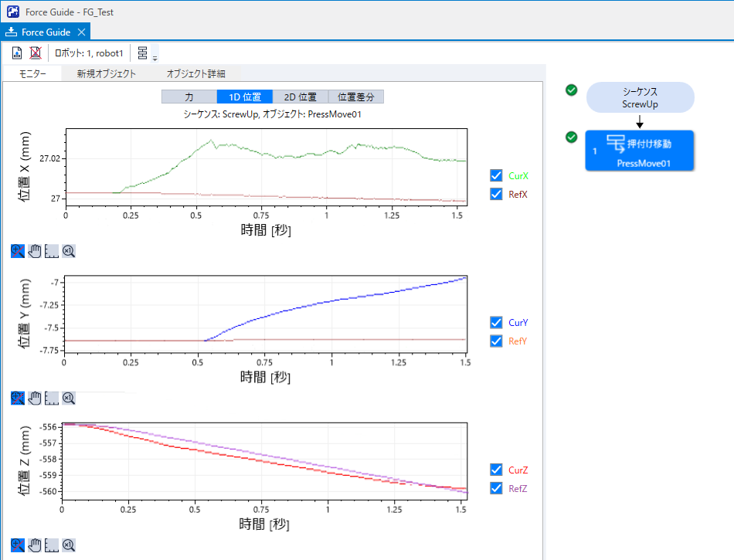
Task: Select pan hand tool under X position graph
Action: pyautogui.click(x=35, y=251)
